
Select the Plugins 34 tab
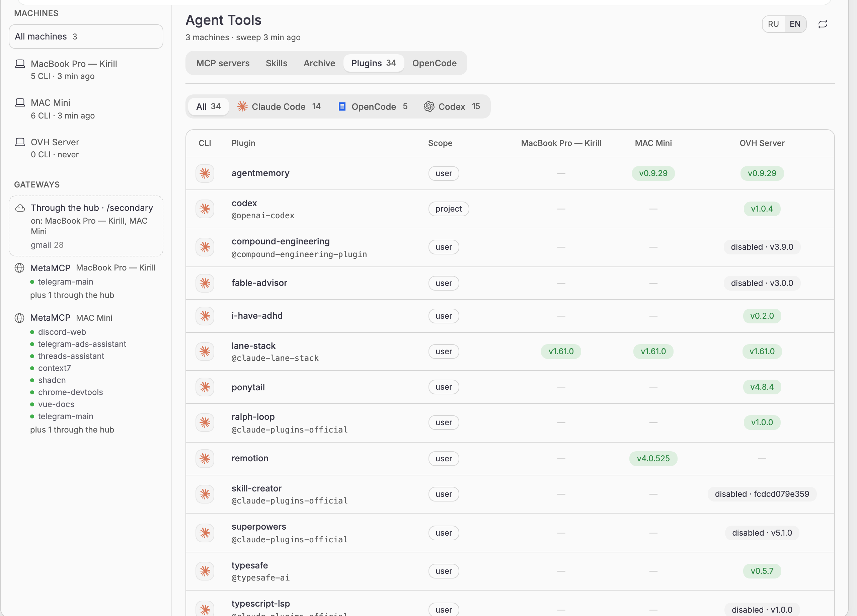click(x=373, y=63)
